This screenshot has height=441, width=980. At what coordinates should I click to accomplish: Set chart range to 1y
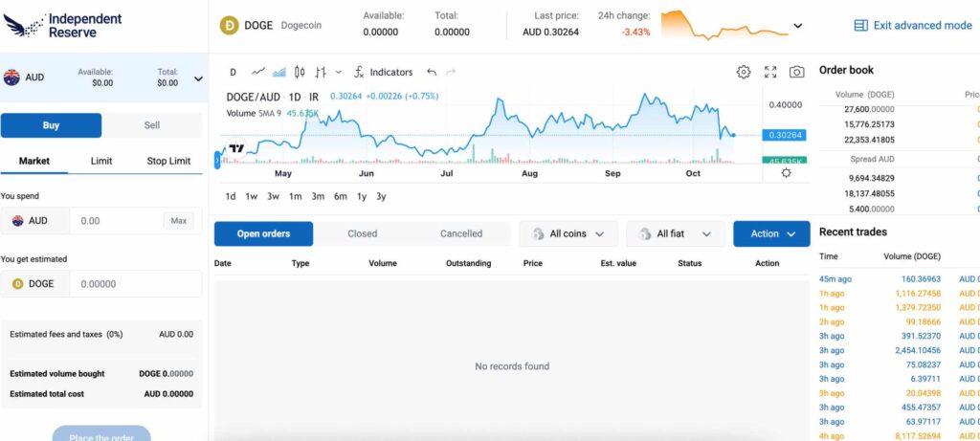click(361, 196)
